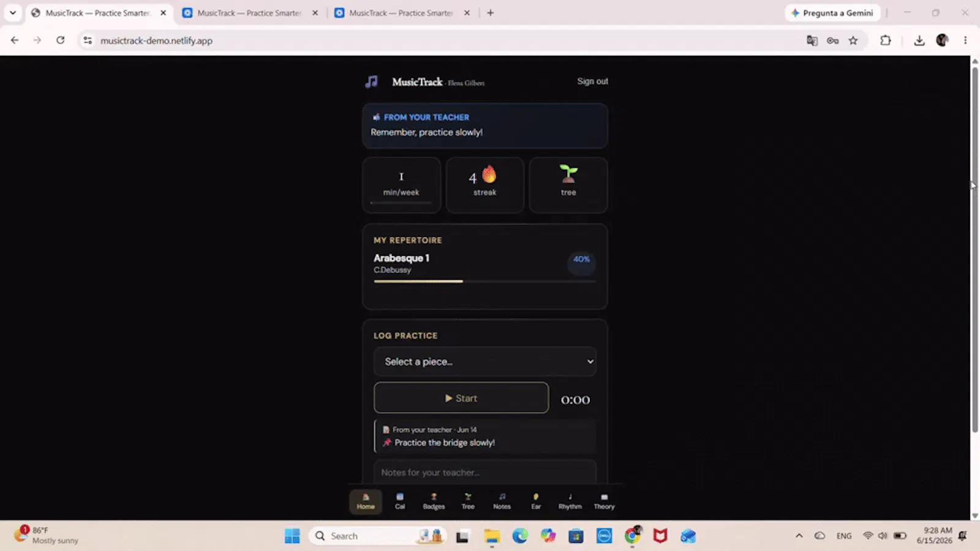Bookmark this page with the star
This screenshot has height=551, width=980.
(853, 40)
